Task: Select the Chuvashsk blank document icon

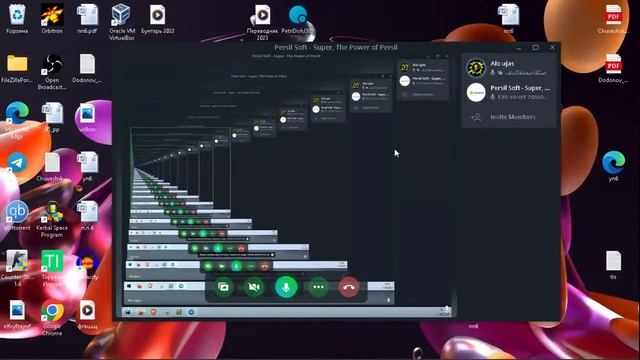Action: pos(52,167)
